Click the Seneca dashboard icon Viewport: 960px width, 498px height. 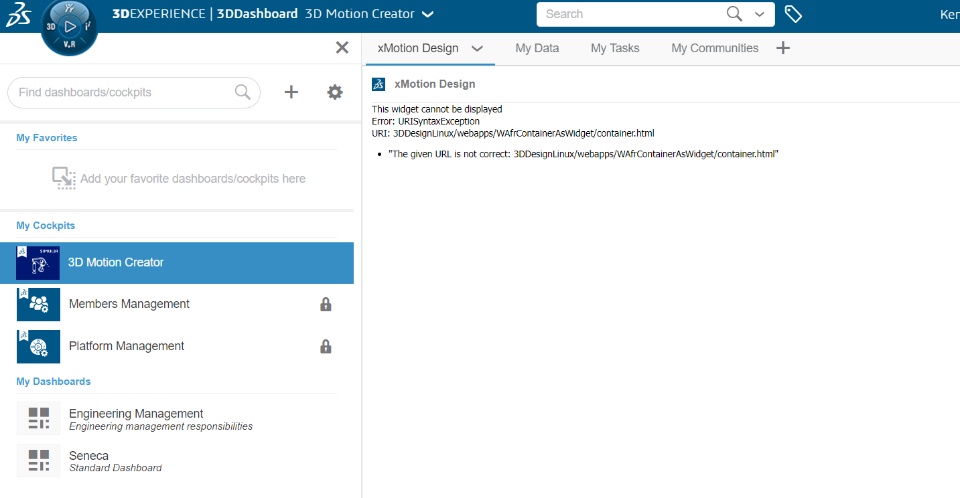click(x=39, y=461)
